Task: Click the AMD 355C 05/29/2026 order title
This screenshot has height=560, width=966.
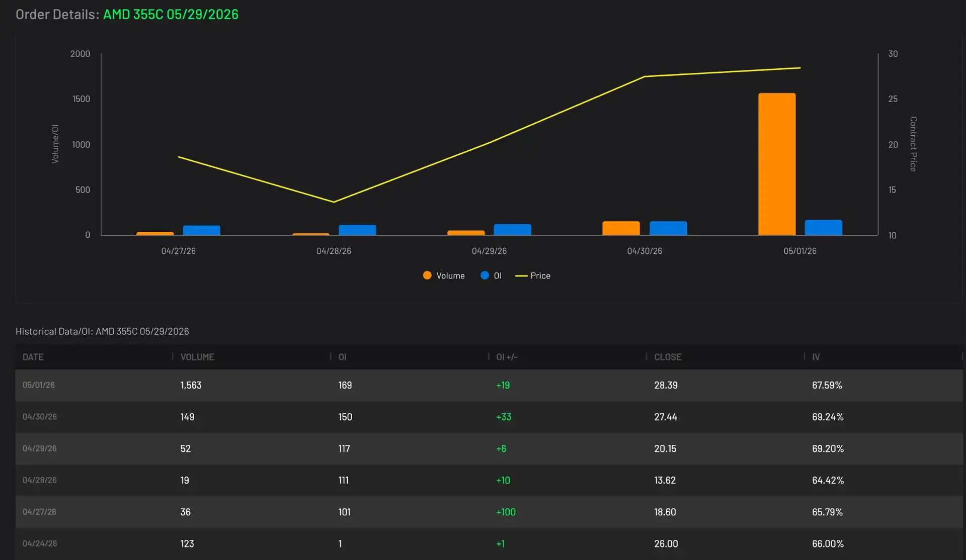Action: [171, 14]
